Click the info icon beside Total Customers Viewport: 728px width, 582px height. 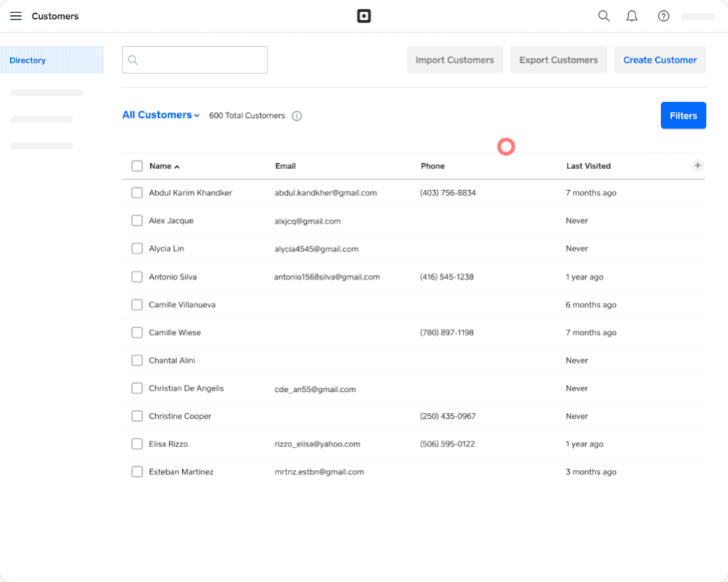[x=297, y=116]
